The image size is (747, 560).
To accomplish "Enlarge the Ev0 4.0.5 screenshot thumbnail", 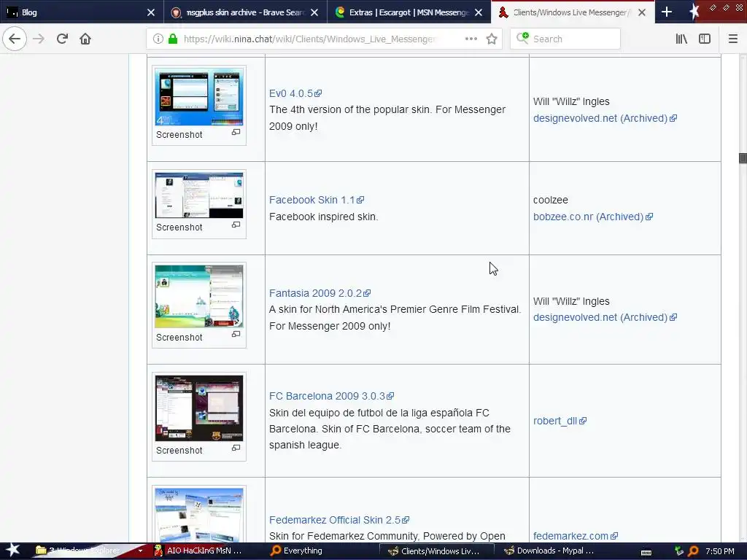I will (199, 97).
